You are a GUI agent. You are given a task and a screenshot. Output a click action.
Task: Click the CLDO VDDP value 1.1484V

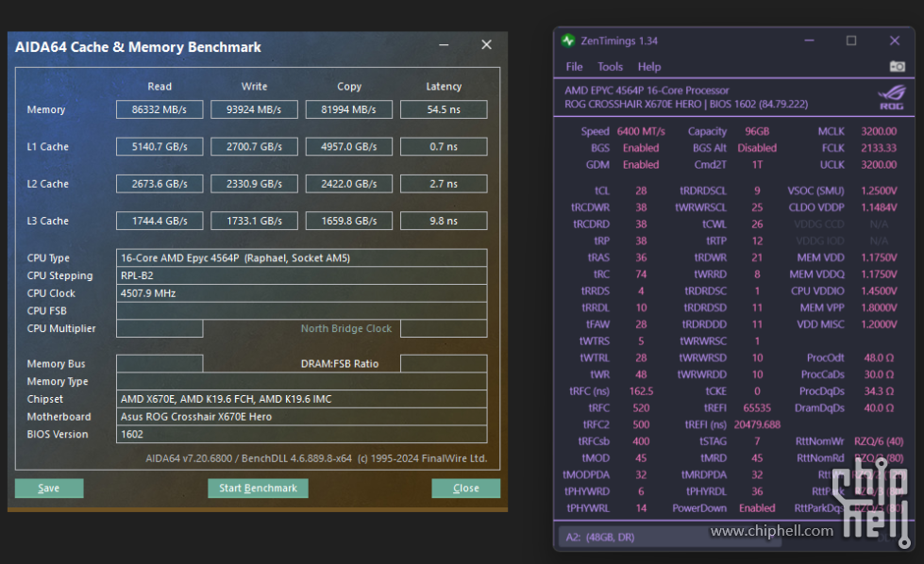tap(879, 207)
